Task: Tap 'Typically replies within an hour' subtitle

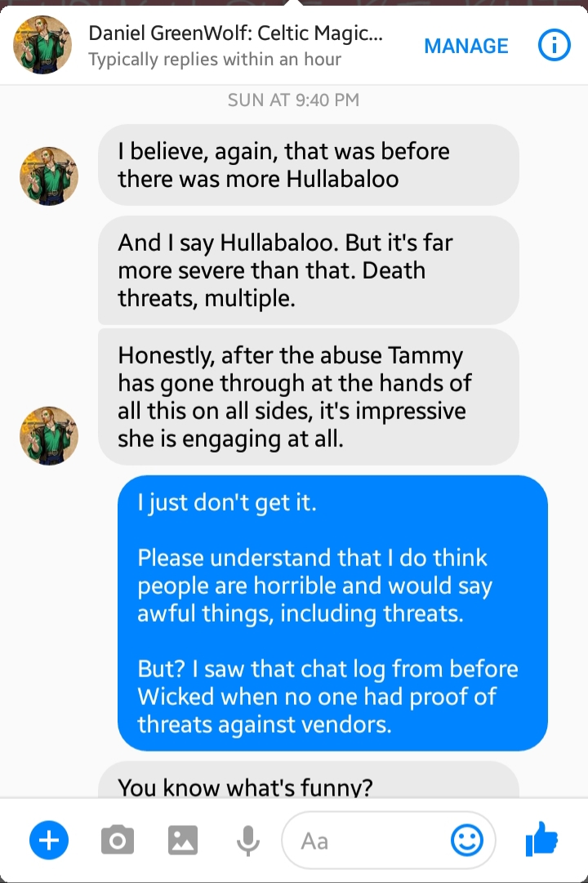Action: (215, 59)
